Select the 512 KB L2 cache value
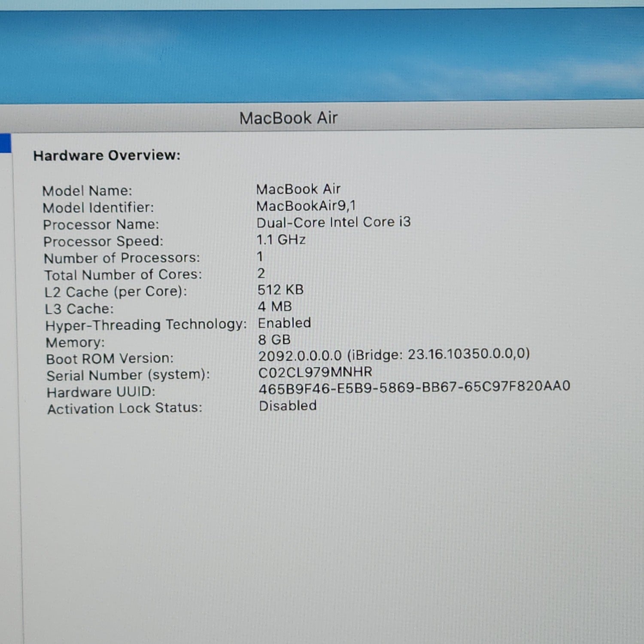This screenshot has height=644, width=644. [280, 290]
